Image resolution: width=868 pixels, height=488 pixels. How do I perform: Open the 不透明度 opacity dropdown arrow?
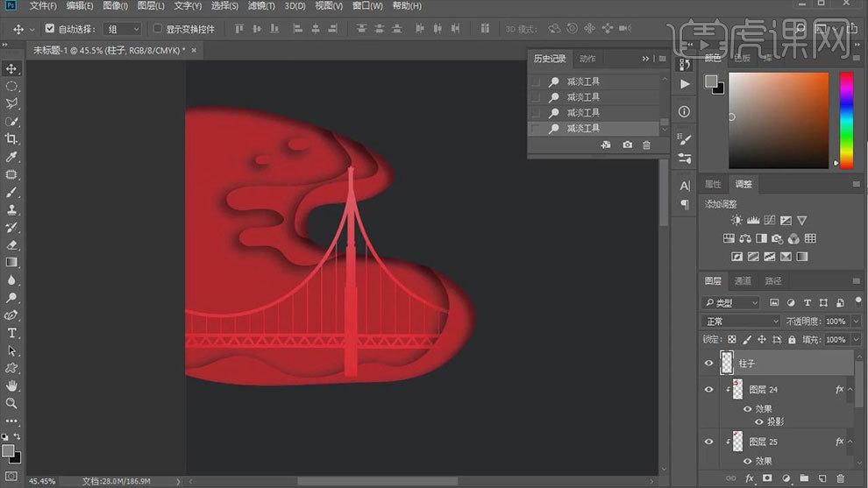pos(854,322)
